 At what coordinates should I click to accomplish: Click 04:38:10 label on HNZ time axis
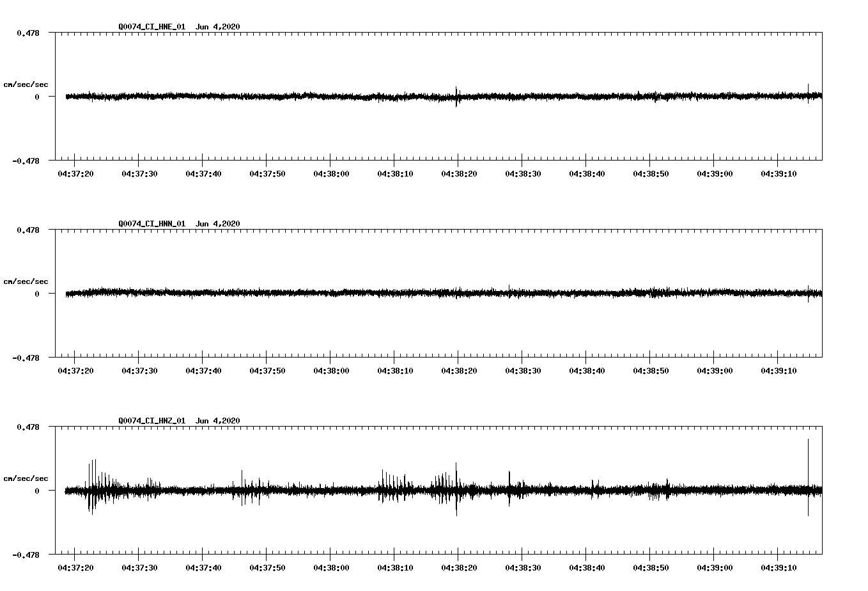click(x=395, y=568)
